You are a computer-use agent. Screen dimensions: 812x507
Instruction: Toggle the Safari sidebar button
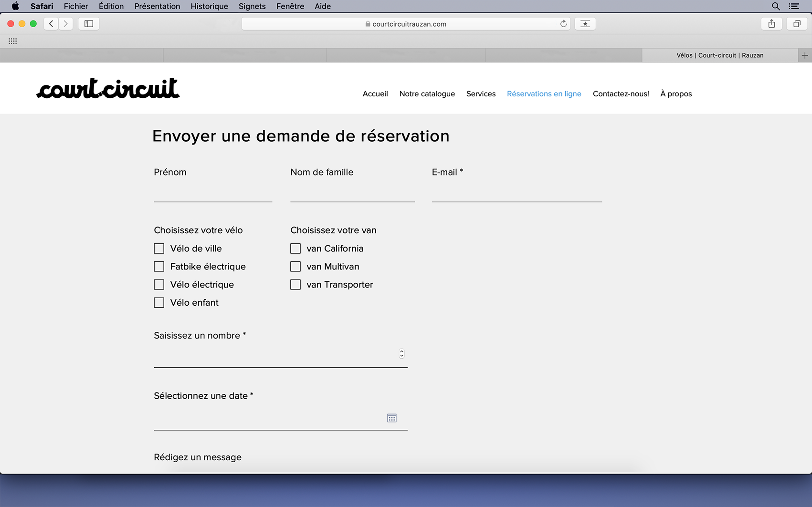[89, 24]
